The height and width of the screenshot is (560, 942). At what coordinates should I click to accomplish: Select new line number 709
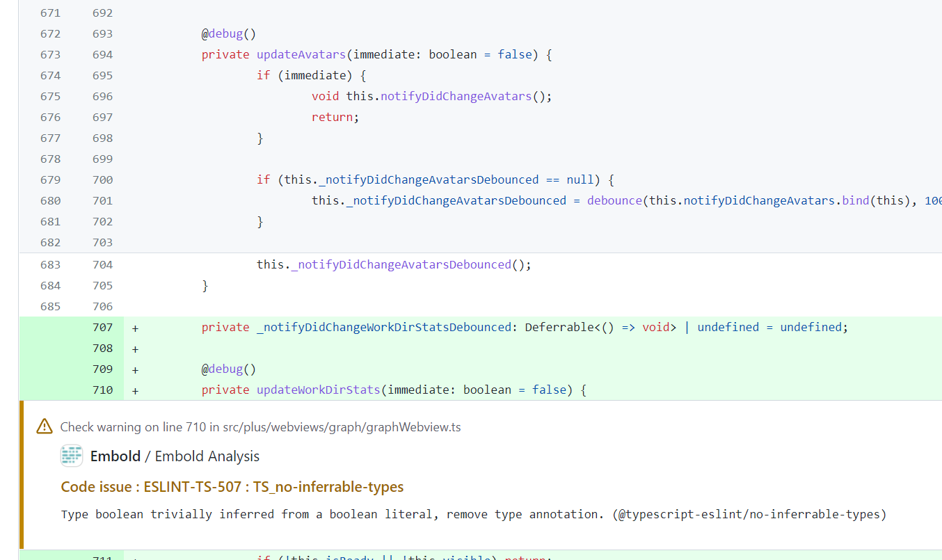click(102, 369)
